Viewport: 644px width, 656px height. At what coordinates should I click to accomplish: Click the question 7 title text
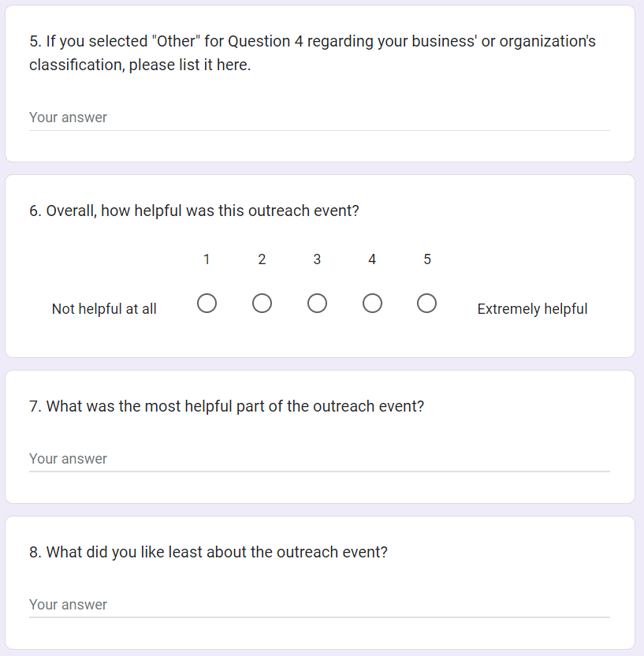(x=227, y=407)
